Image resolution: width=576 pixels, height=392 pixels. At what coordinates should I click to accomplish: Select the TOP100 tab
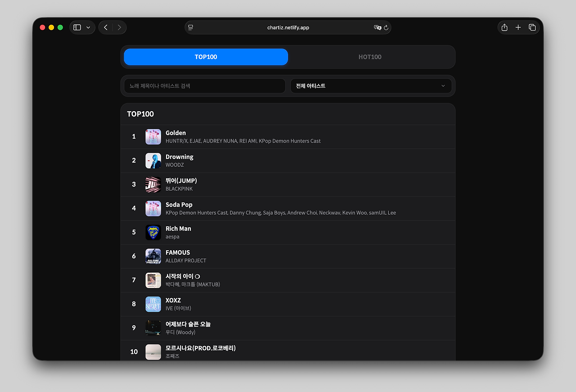[206, 57]
